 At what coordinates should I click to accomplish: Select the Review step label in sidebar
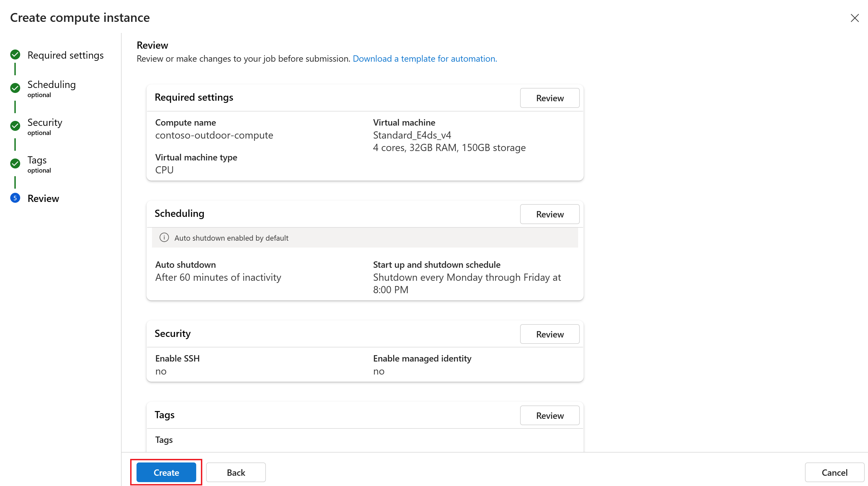pyautogui.click(x=43, y=198)
